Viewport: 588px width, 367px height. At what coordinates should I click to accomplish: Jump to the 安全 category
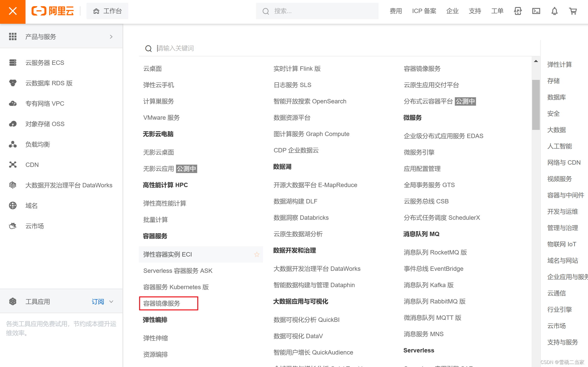pos(554,114)
